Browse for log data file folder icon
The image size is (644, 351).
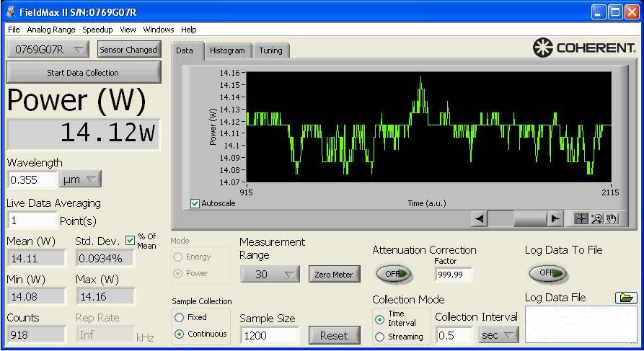(x=626, y=298)
